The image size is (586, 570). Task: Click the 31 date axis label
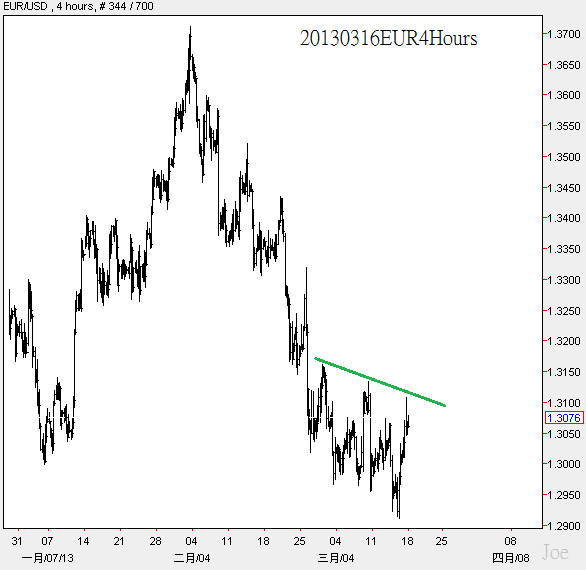coord(17,541)
